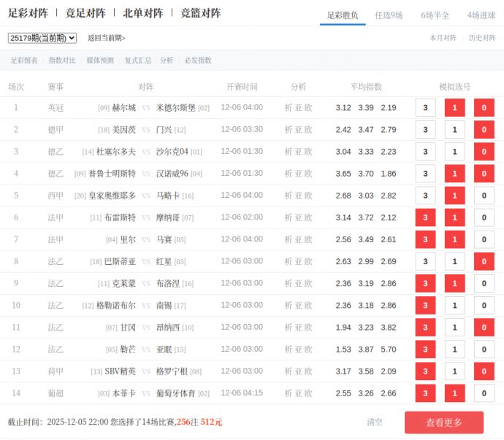Viewport: 504px width, 440px height.
Task: Open the 本月对阵 link
Action: [x=443, y=38]
